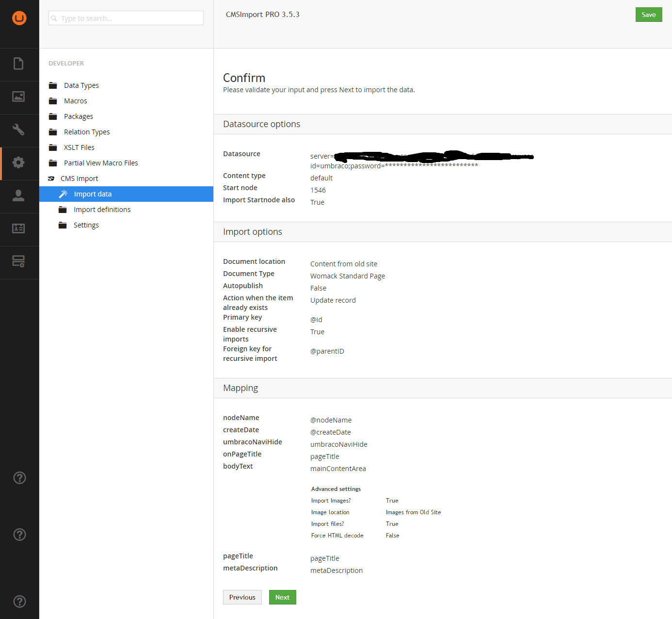Click the Force HTML decode label
This screenshot has width=672, height=619.
click(337, 536)
